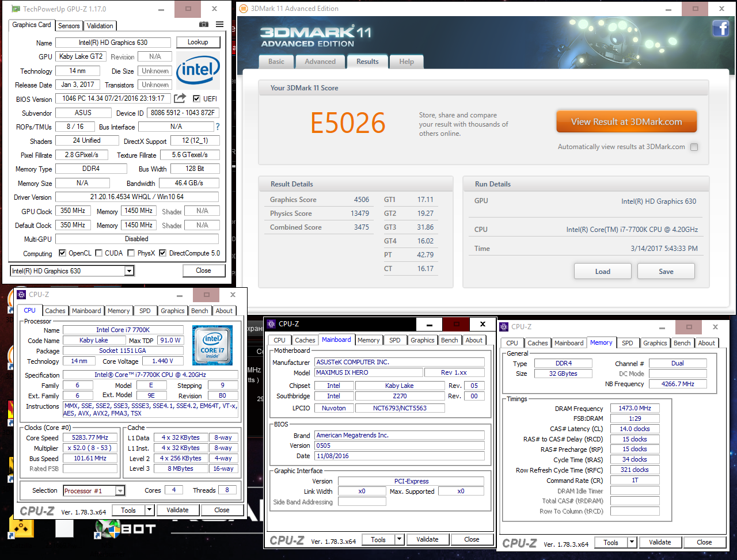The image size is (737, 560).
Task: Toggle the PhysX checkbox
Action: pyautogui.click(x=131, y=253)
